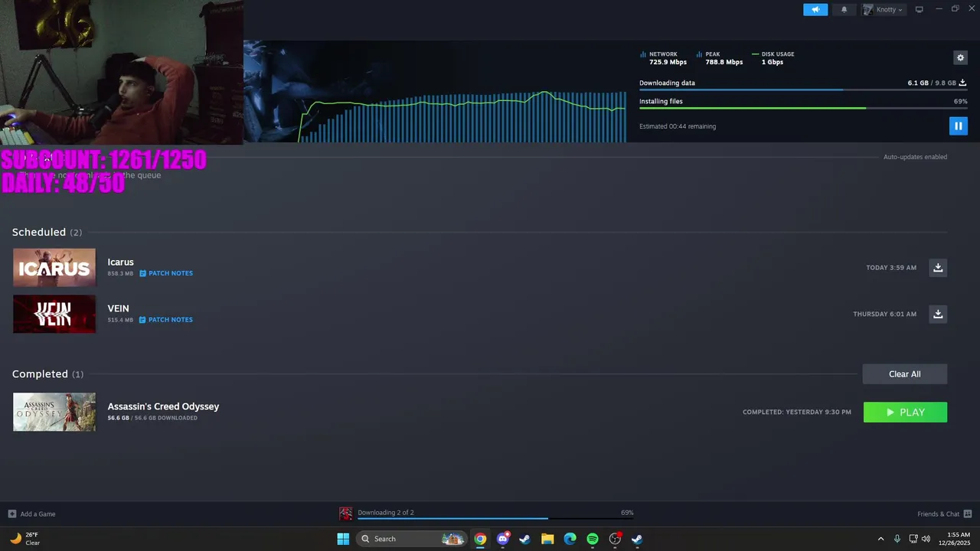
Task: Click the bottom Downloading 2 of 2 progress bar
Action: [x=495, y=519]
